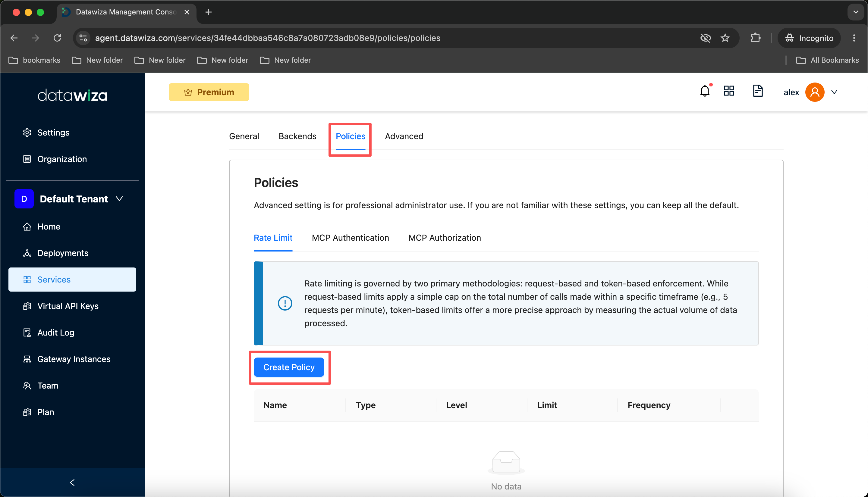Collapse the sidebar with the left arrow

[72, 482]
